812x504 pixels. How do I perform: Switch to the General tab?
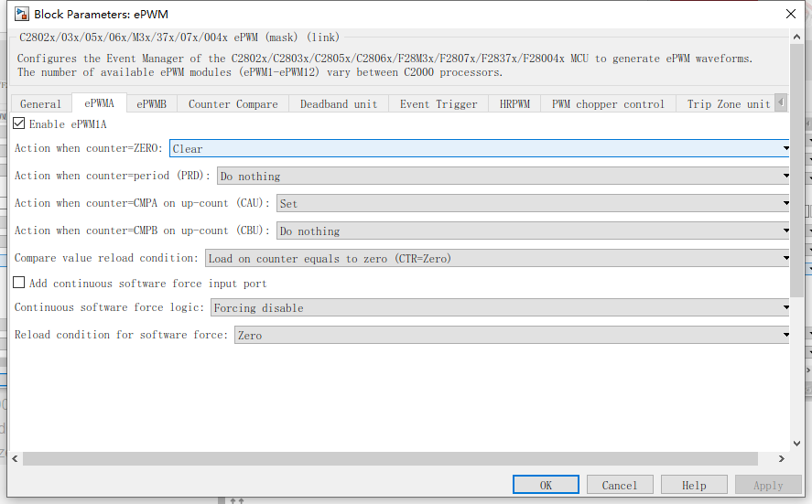click(x=40, y=103)
